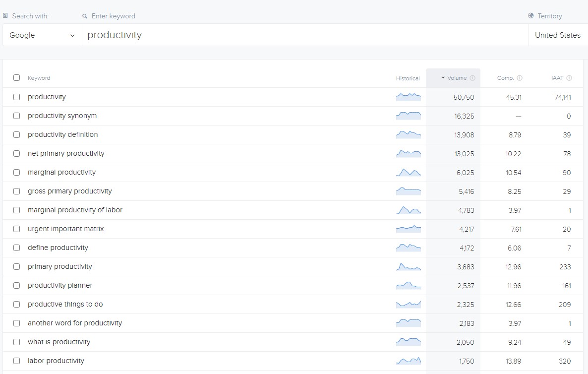588x374 pixels.
Task: Tick the gross primary productivity checkbox
Action: click(16, 191)
